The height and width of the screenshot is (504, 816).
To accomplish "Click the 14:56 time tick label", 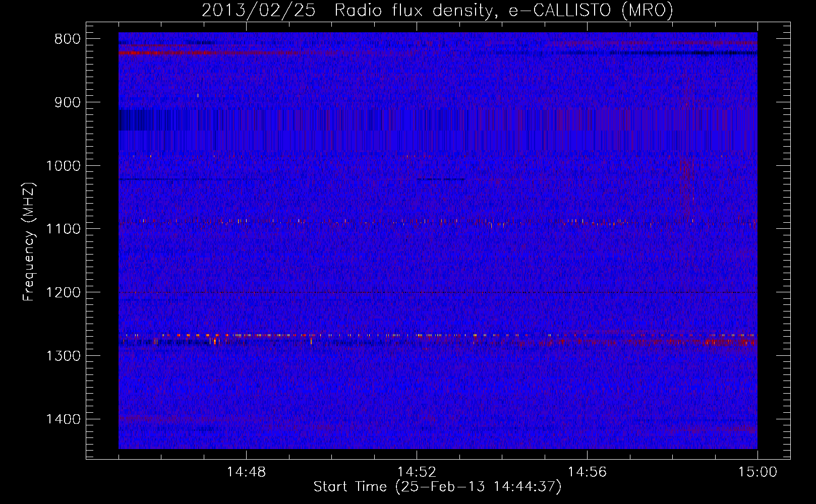I will click(x=587, y=472).
